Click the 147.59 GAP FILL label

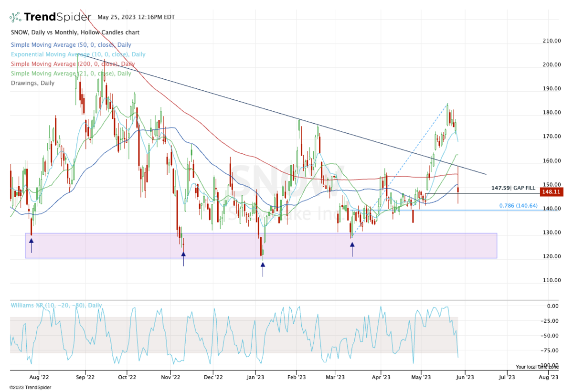[x=513, y=188]
